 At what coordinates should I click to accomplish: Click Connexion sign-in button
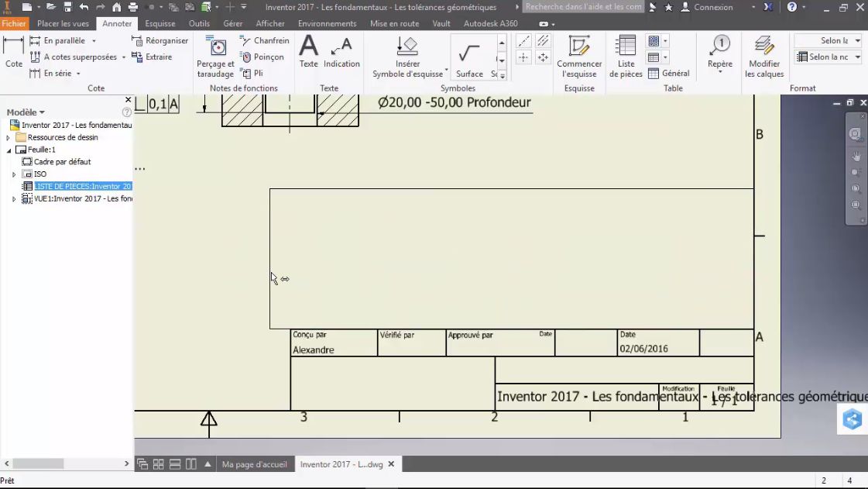click(x=707, y=7)
